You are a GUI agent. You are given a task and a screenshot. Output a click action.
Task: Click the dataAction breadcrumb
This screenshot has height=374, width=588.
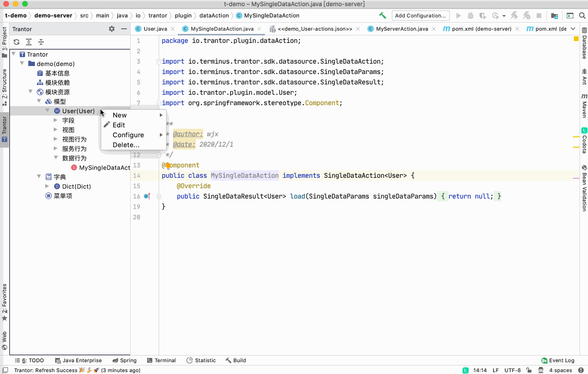click(x=214, y=16)
